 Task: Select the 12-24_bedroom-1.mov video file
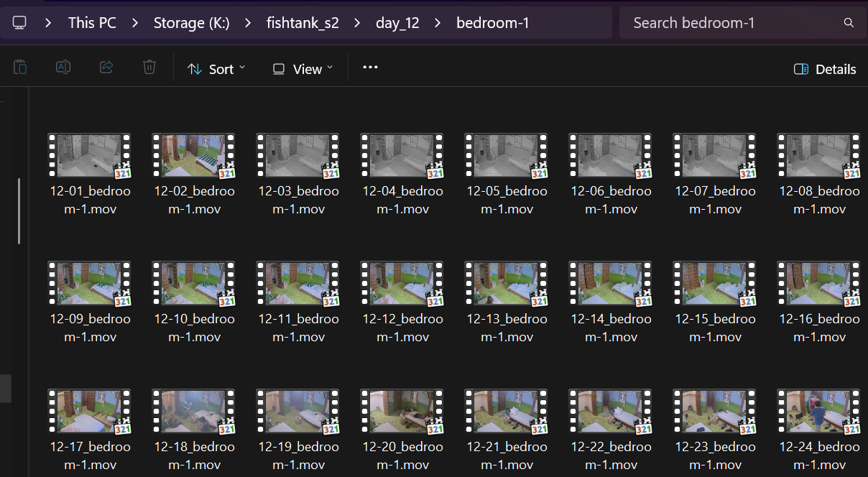818,412
